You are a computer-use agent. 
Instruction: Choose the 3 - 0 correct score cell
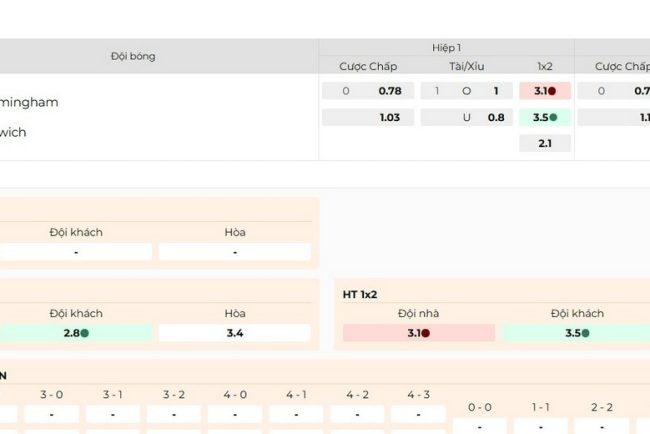pyautogui.click(x=51, y=414)
